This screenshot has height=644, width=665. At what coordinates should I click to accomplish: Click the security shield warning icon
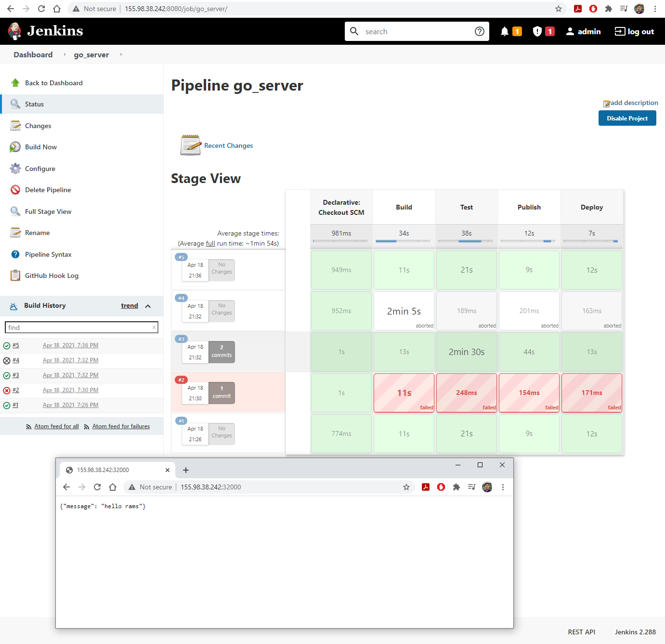[537, 31]
